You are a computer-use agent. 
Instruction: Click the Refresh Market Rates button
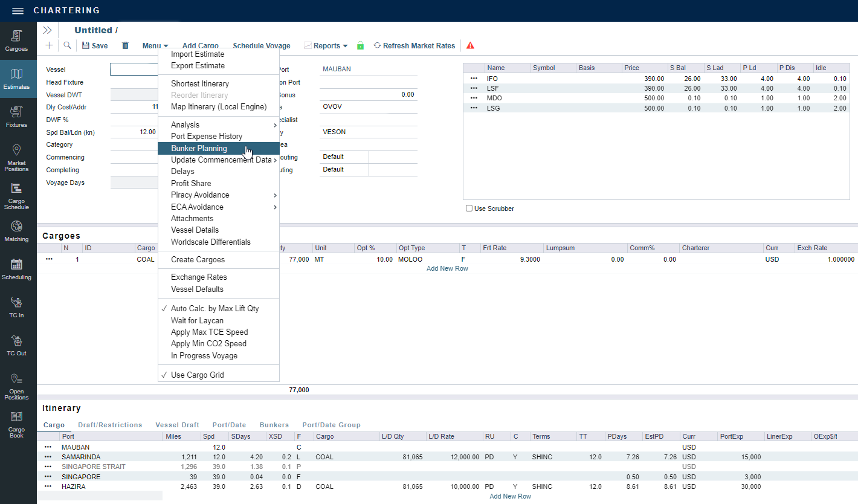(414, 46)
